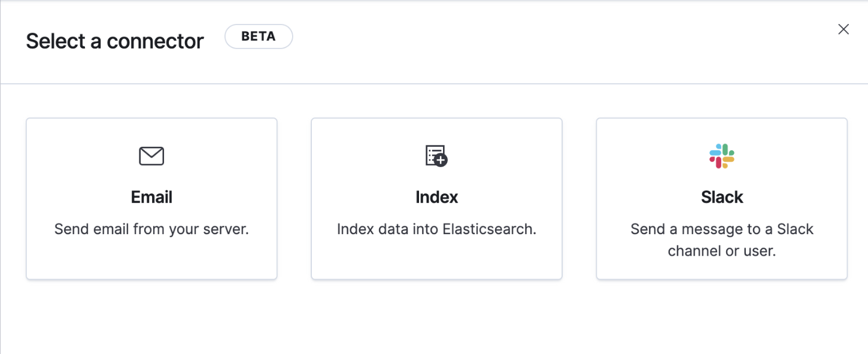
Task: Click "Send a message to a Slack" description
Action: (722, 229)
